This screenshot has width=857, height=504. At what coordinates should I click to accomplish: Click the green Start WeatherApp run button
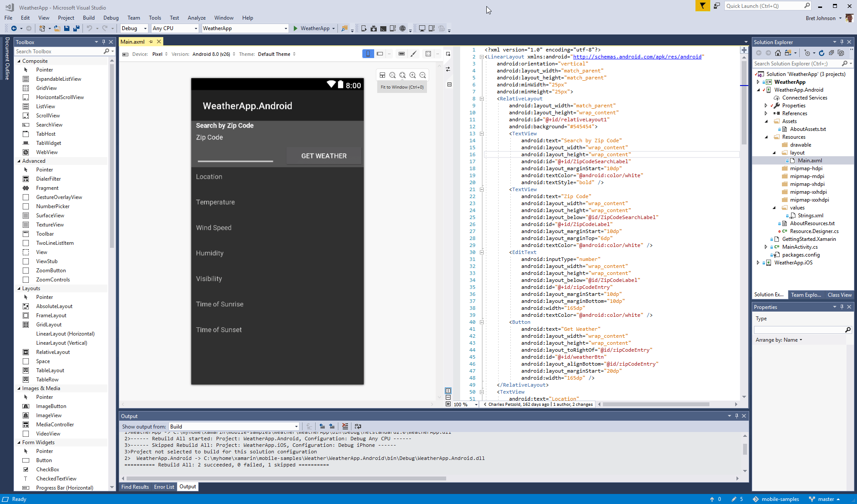coord(311,28)
